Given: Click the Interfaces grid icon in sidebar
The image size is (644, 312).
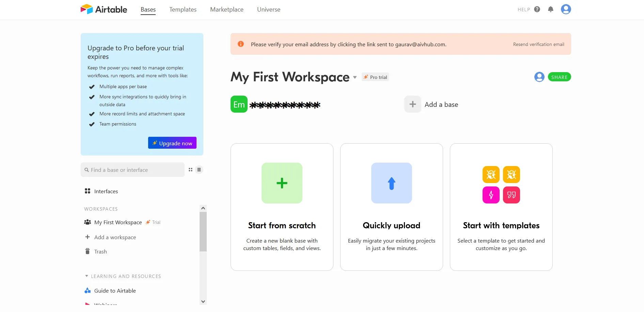Looking at the screenshot, I should pyautogui.click(x=88, y=191).
